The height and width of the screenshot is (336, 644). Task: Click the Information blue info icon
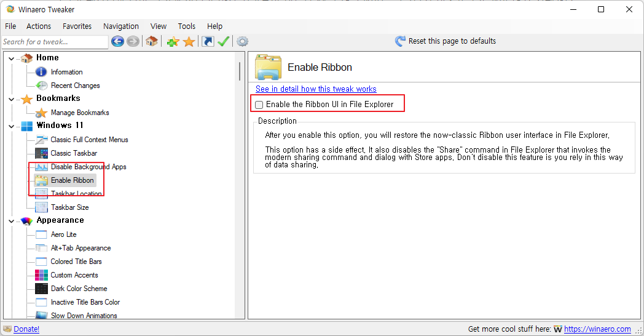41,72
